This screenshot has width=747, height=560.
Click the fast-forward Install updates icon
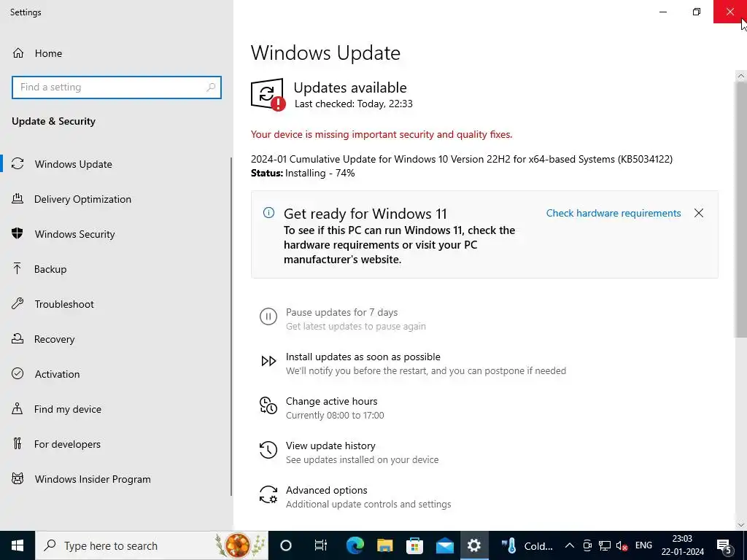[x=268, y=361]
